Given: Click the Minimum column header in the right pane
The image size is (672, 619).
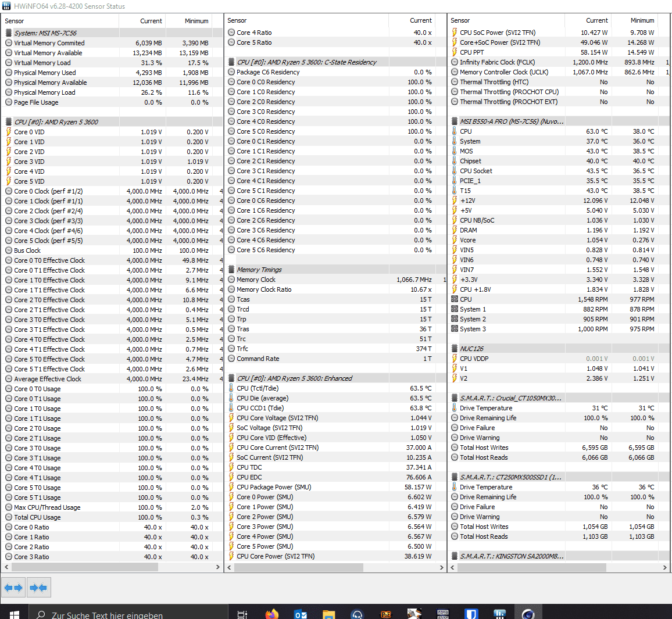Looking at the screenshot, I should coord(634,20).
